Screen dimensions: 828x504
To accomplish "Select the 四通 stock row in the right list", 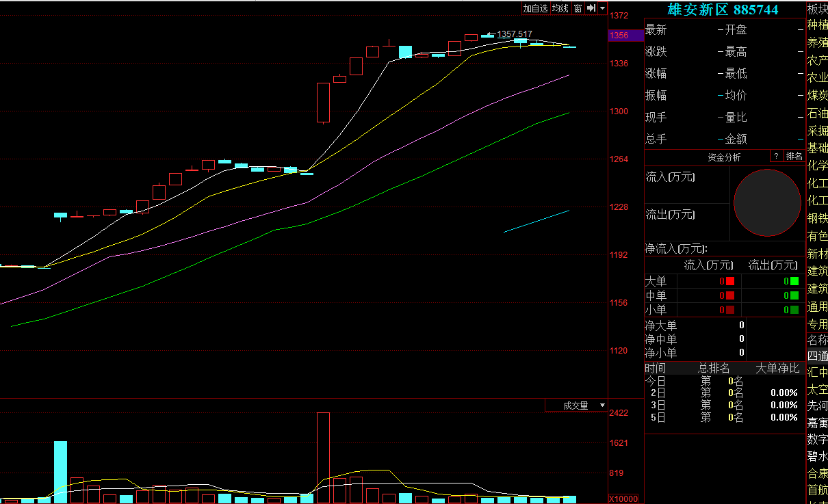I will pos(818,356).
